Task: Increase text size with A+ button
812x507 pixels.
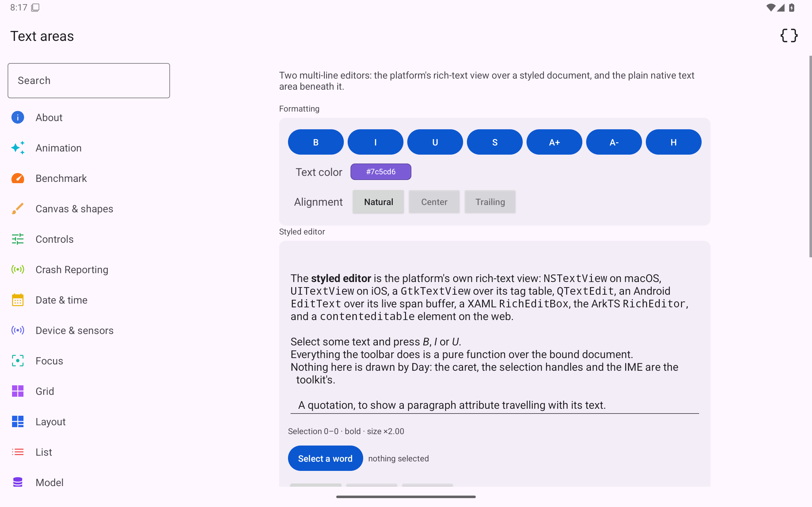Action: (x=554, y=142)
